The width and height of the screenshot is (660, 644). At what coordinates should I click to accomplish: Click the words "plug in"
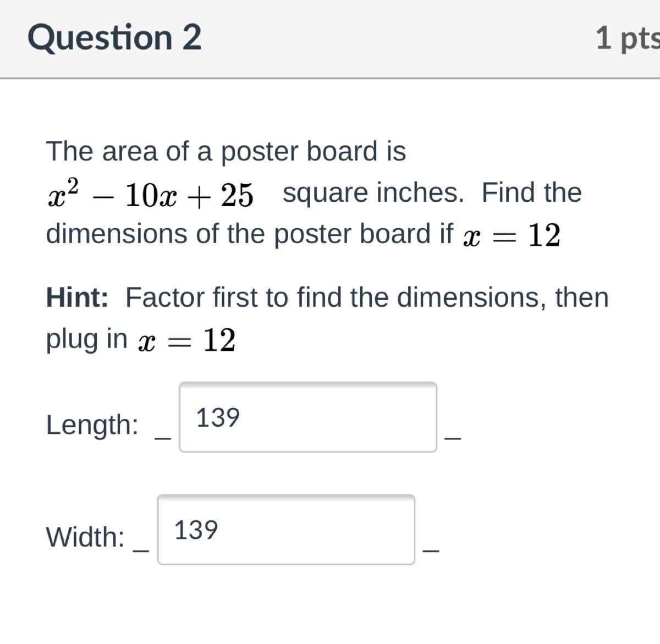[86, 339]
